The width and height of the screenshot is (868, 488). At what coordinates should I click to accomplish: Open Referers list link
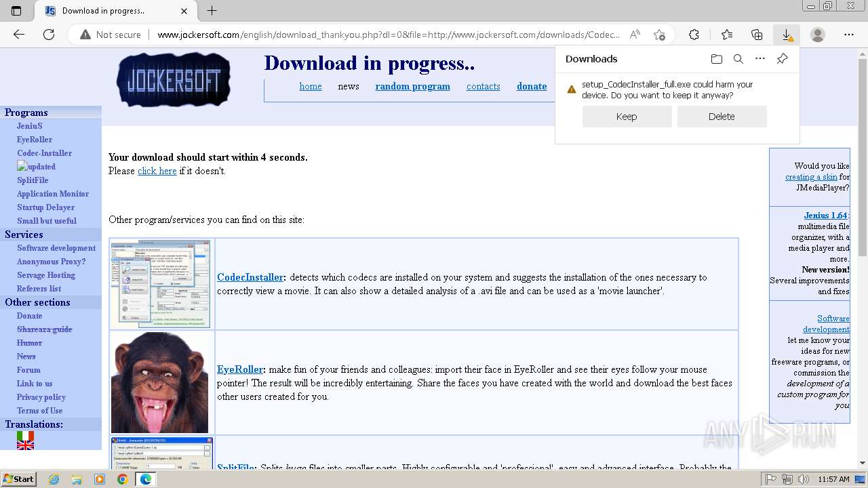pos(39,289)
